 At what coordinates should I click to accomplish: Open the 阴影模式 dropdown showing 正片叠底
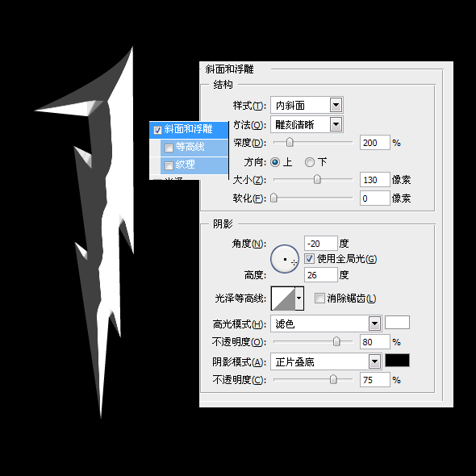tap(326, 361)
